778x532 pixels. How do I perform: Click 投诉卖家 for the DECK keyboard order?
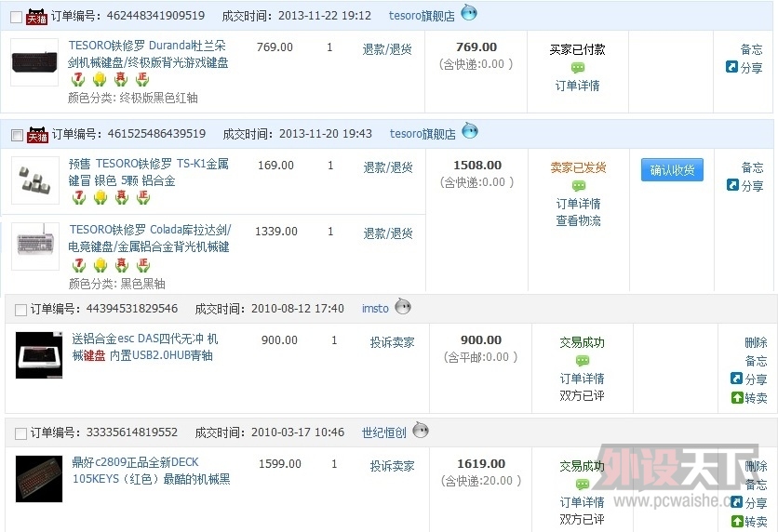click(x=392, y=466)
